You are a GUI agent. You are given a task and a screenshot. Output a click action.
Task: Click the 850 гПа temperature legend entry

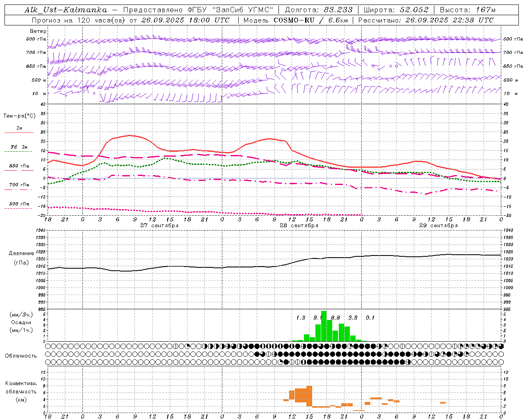19,166
